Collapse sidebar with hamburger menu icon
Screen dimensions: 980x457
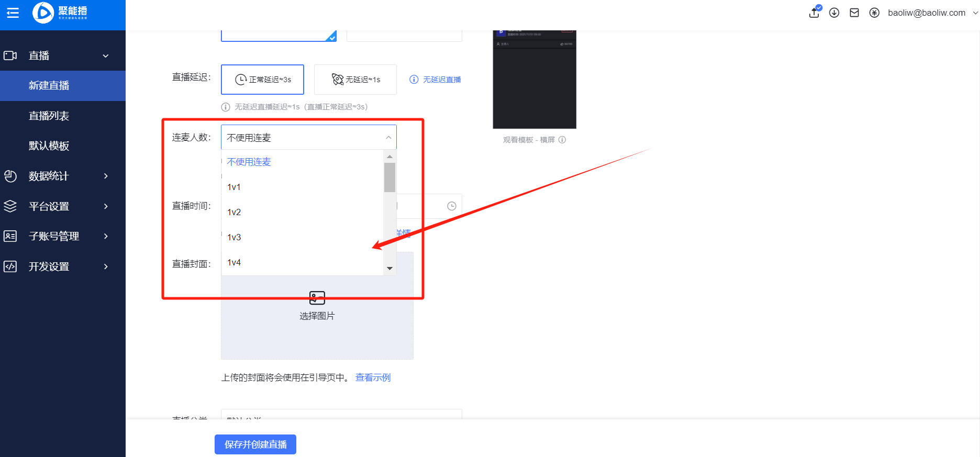click(x=13, y=13)
